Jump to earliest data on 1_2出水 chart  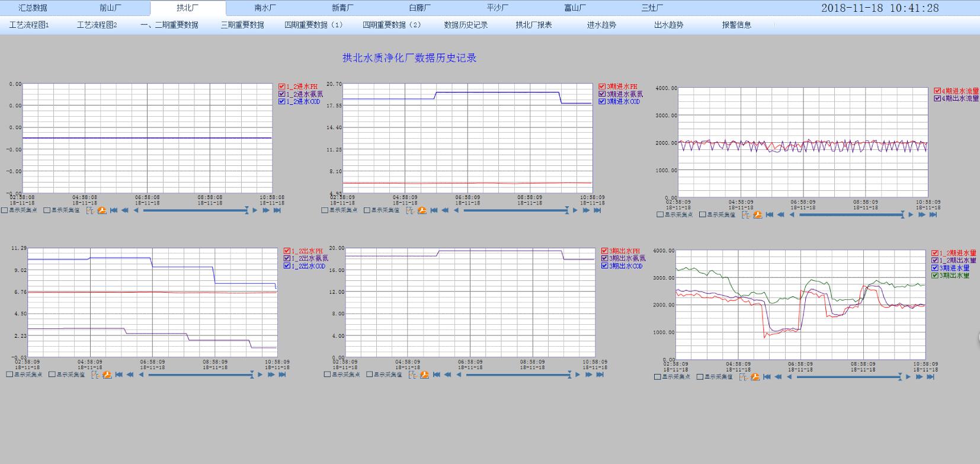(119, 375)
